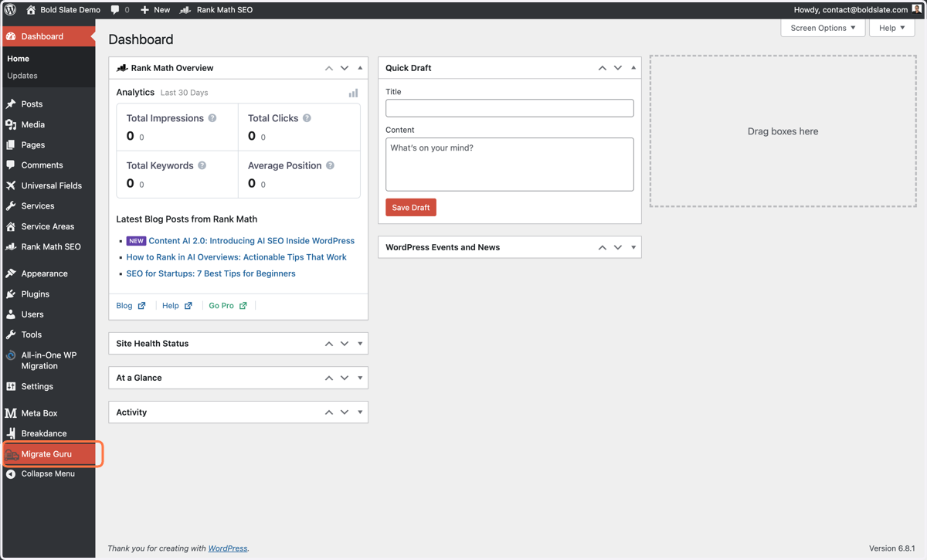Click the Service Areas home icon
The height and width of the screenshot is (560, 927).
pyautogui.click(x=11, y=226)
